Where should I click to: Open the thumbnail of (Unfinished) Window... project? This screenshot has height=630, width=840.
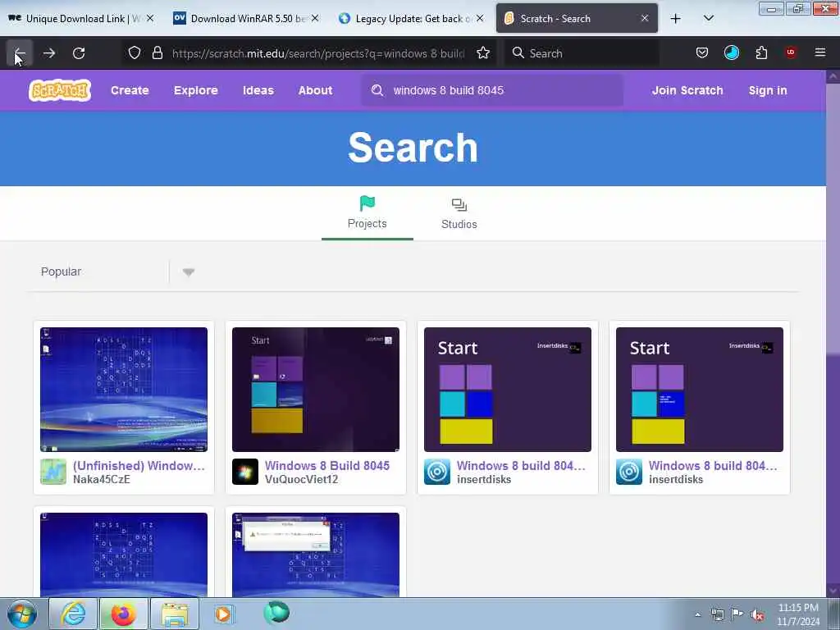124,390
